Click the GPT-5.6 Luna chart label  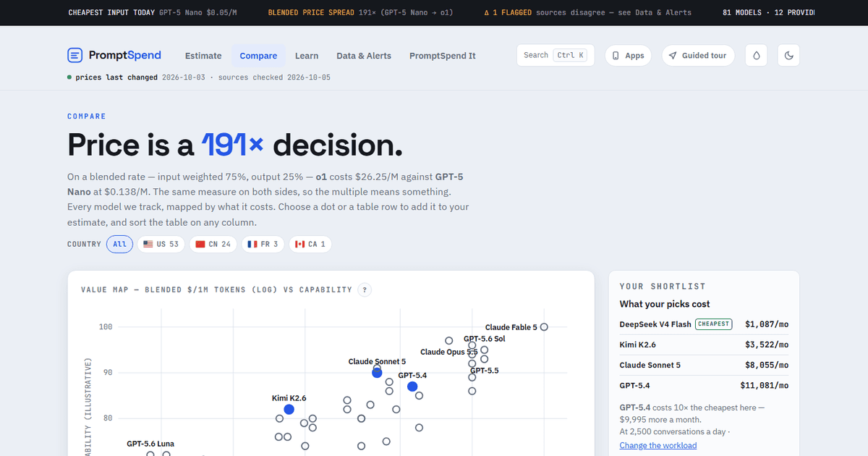(x=150, y=444)
